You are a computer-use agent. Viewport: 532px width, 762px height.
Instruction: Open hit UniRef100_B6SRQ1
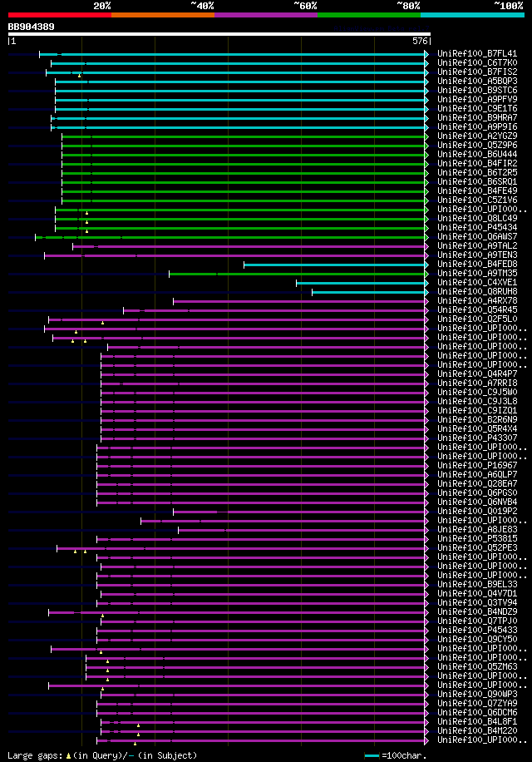tap(477, 181)
